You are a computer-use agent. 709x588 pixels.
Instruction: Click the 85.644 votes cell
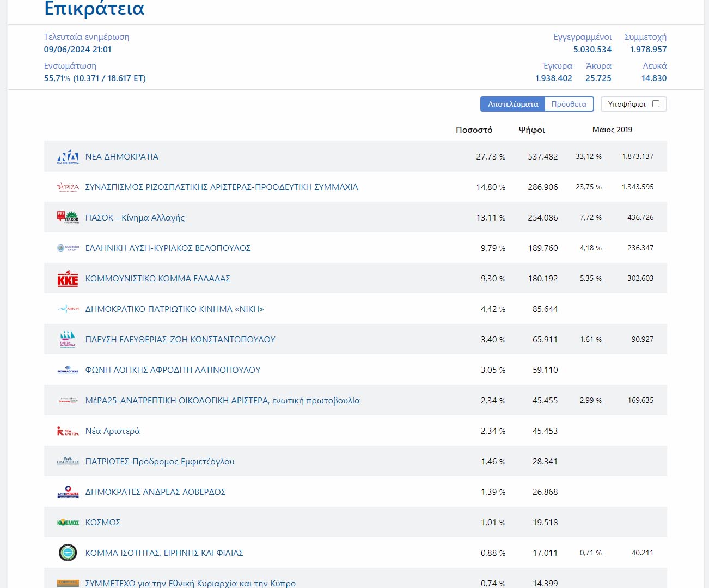pos(545,309)
